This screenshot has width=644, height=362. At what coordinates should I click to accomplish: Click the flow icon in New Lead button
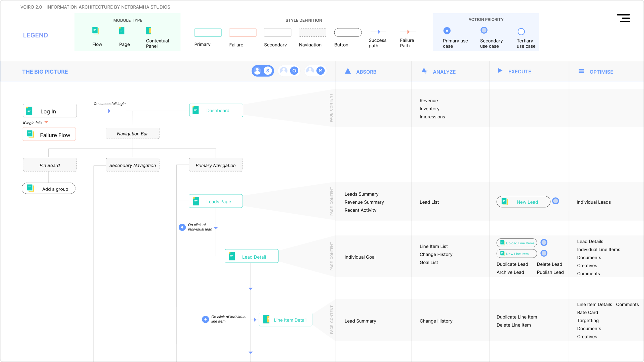(x=505, y=202)
